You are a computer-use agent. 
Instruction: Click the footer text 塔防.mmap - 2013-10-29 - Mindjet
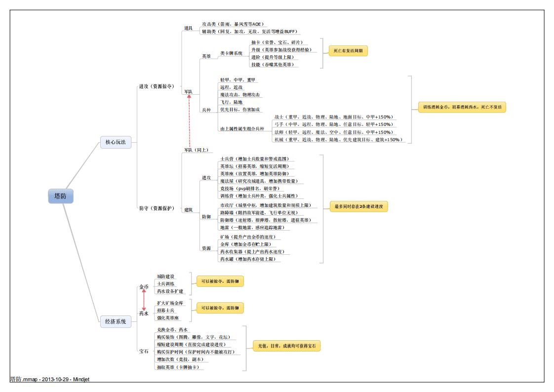tap(49, 379)
